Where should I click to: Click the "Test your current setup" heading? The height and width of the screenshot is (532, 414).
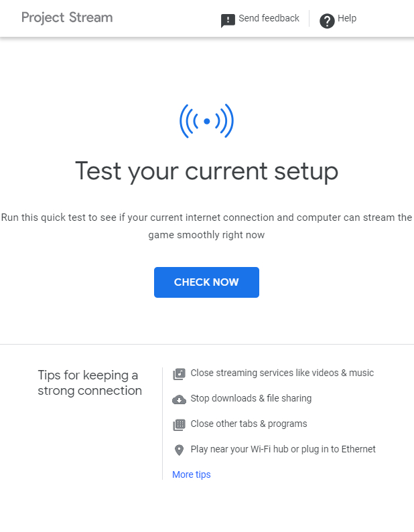click(206, 171)
